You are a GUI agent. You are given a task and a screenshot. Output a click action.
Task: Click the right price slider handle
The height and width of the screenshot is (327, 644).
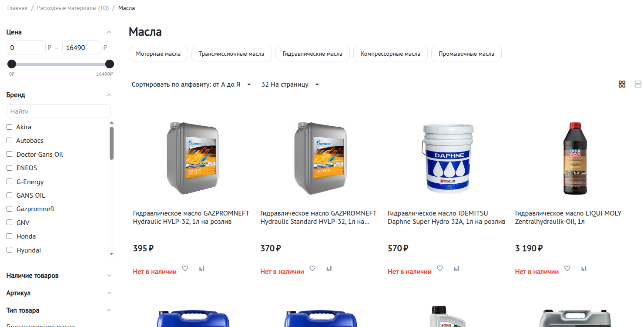coord(110,64)
